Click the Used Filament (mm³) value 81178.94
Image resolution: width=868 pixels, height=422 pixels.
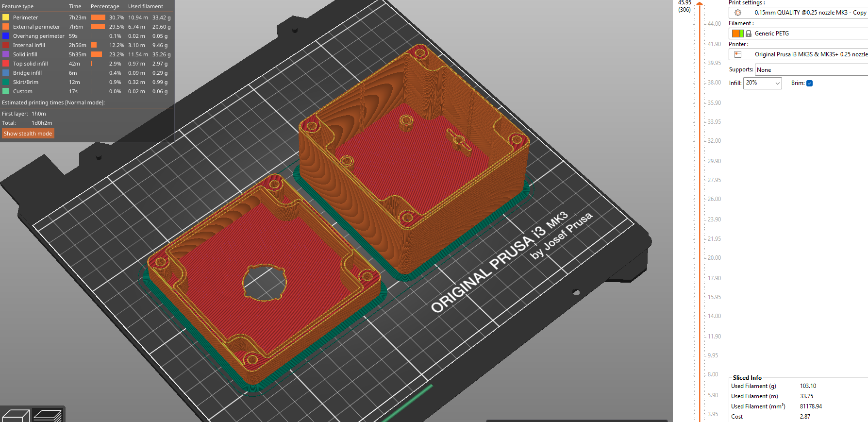[811, 406]
